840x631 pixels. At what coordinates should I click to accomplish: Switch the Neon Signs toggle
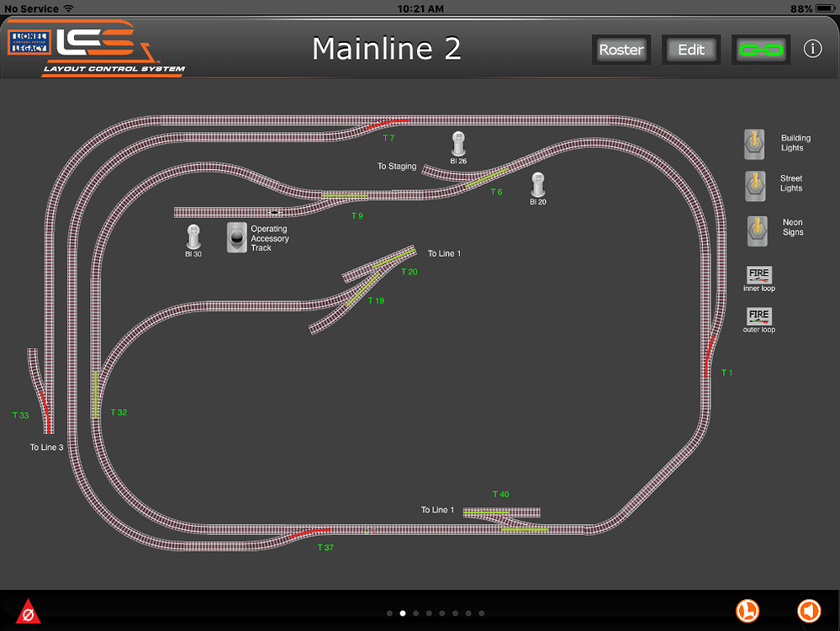(758, 230)
